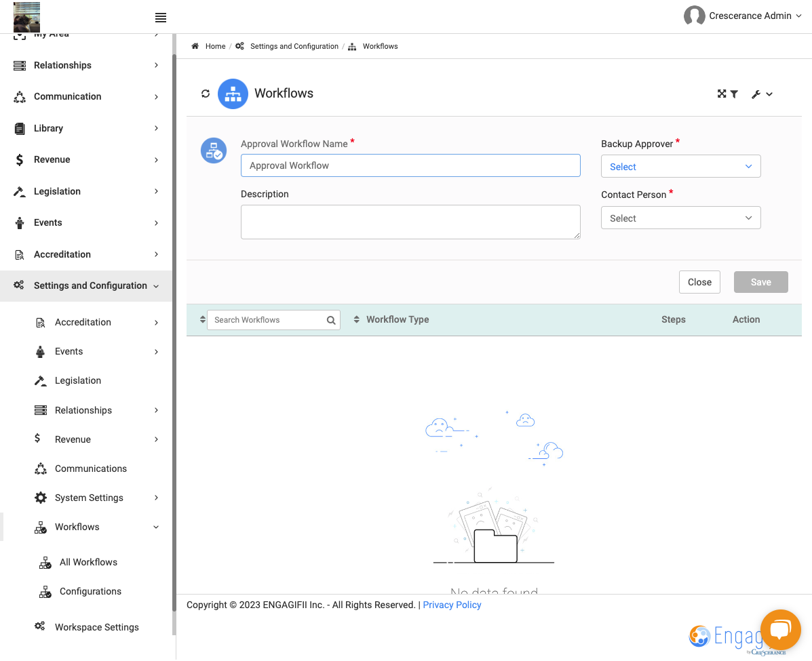Click the Library book icon
The width and height of the screenshot is (812, 661).
[x=20, y=128]
